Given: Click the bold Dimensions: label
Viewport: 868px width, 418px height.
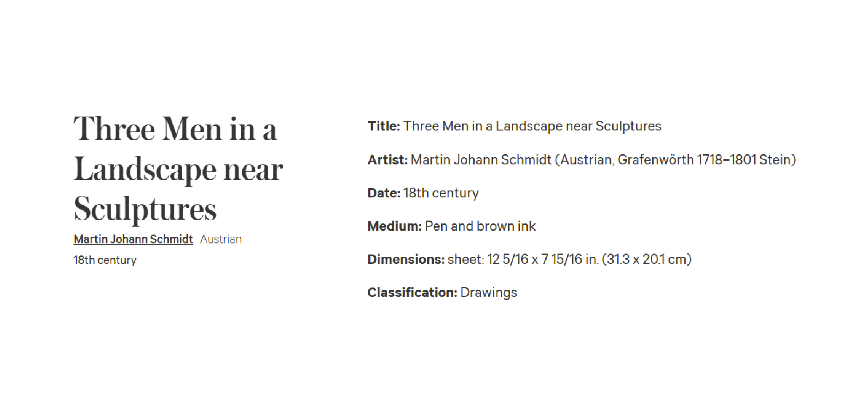Looking at the screenshot, I should tap(406, 259).
